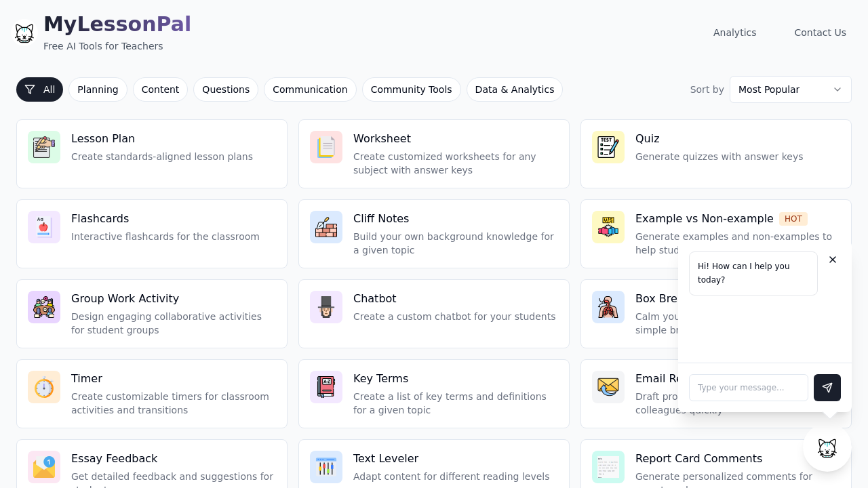
Task: Select the Flashcards apple icon
Action: point(43,227)
